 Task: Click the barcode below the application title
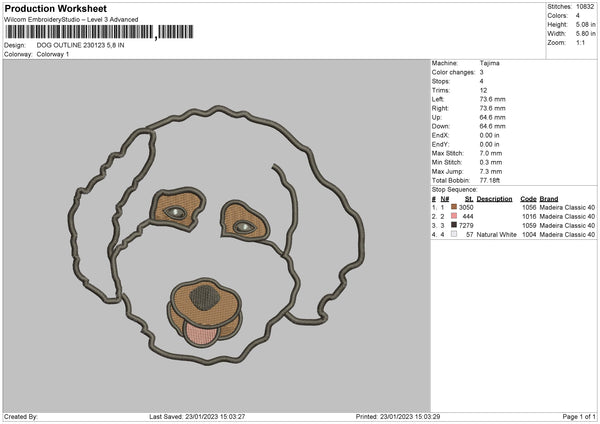[x=80, y=33]
